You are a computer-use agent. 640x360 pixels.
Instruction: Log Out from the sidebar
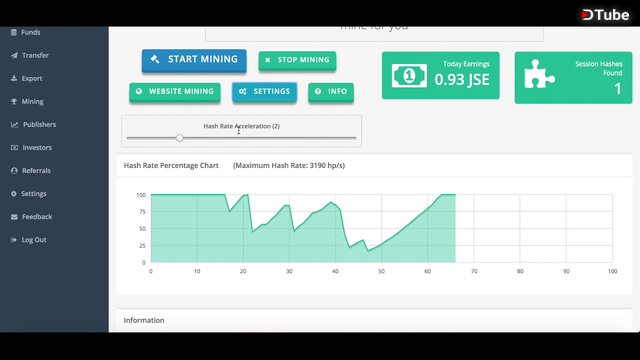tap(34, 240)
